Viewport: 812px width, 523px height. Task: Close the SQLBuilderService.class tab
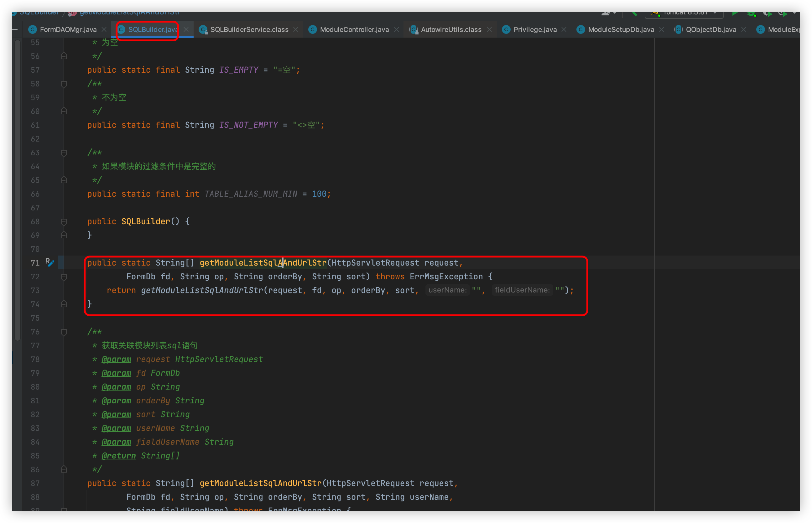(x=296, y=29)
